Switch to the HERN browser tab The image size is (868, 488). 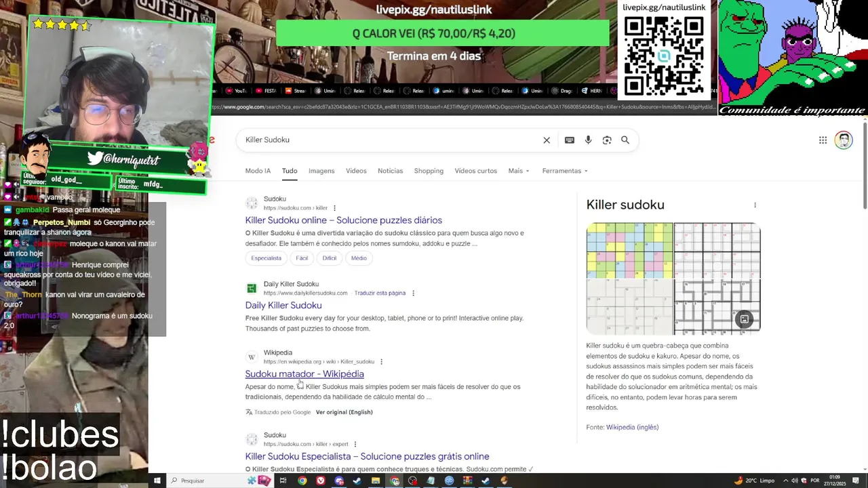[x=592, y=91]
